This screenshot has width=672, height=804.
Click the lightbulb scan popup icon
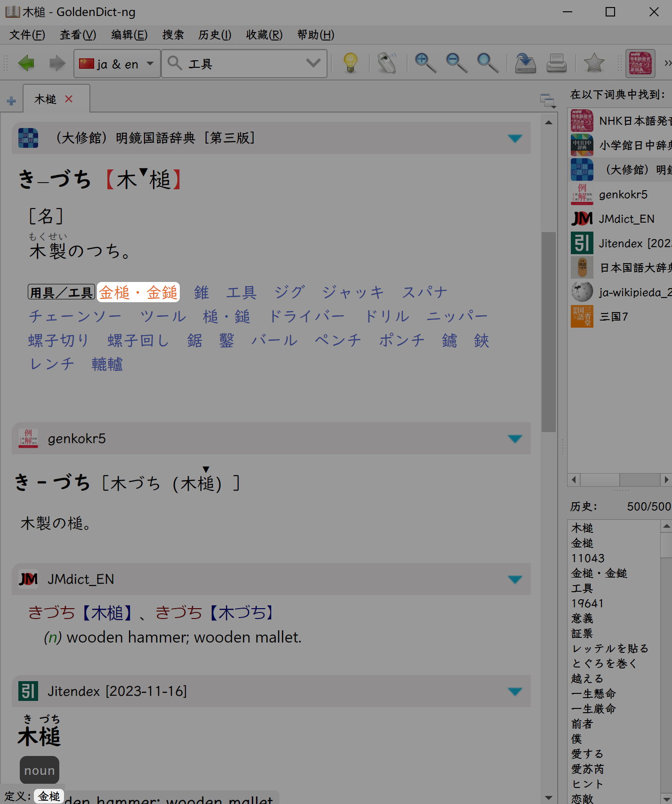(351, 63)
